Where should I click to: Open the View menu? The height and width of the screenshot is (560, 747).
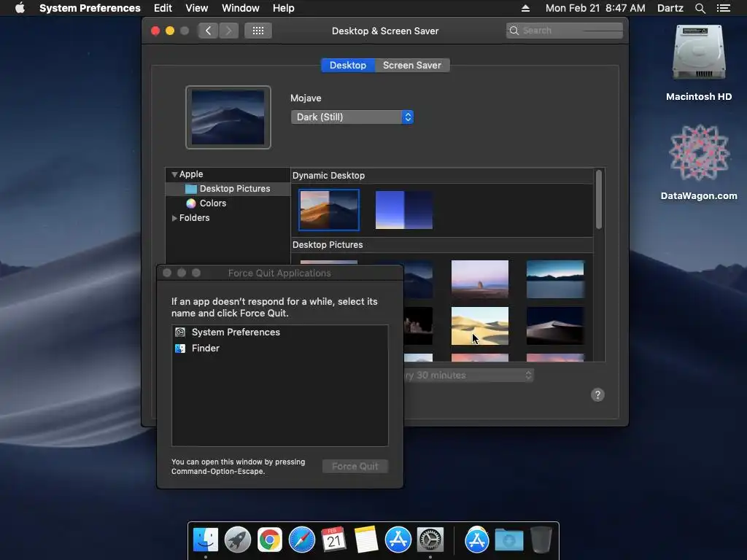(197, 8)
